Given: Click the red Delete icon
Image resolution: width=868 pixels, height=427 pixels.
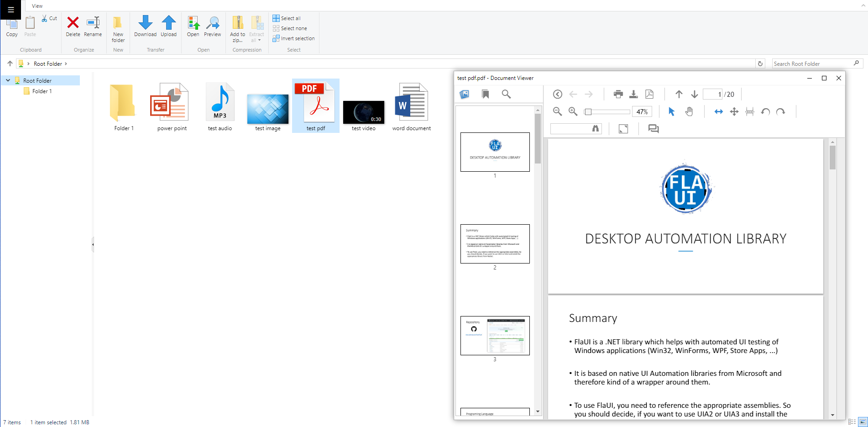Looking at the screenshot, I should click(x=73, y=22).
